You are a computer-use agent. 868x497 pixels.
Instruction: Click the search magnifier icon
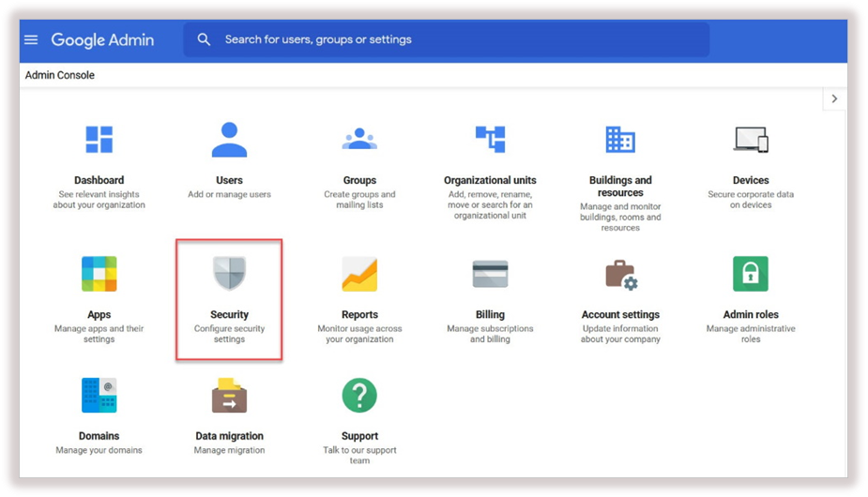click(204, 39)
